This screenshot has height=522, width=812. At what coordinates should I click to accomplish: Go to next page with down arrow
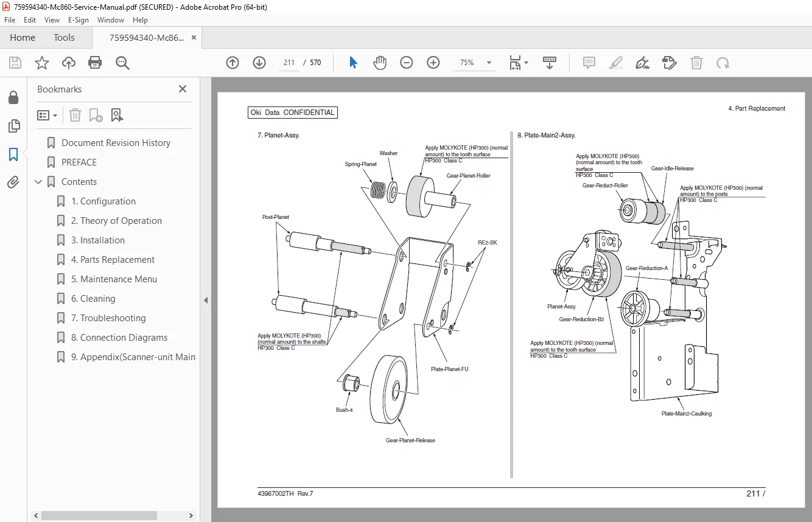coord(259,63)
